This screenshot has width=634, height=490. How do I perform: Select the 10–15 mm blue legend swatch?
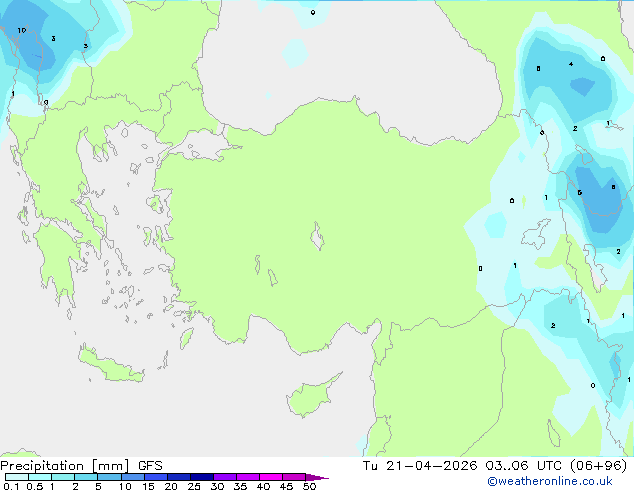[x=133, y=477]
